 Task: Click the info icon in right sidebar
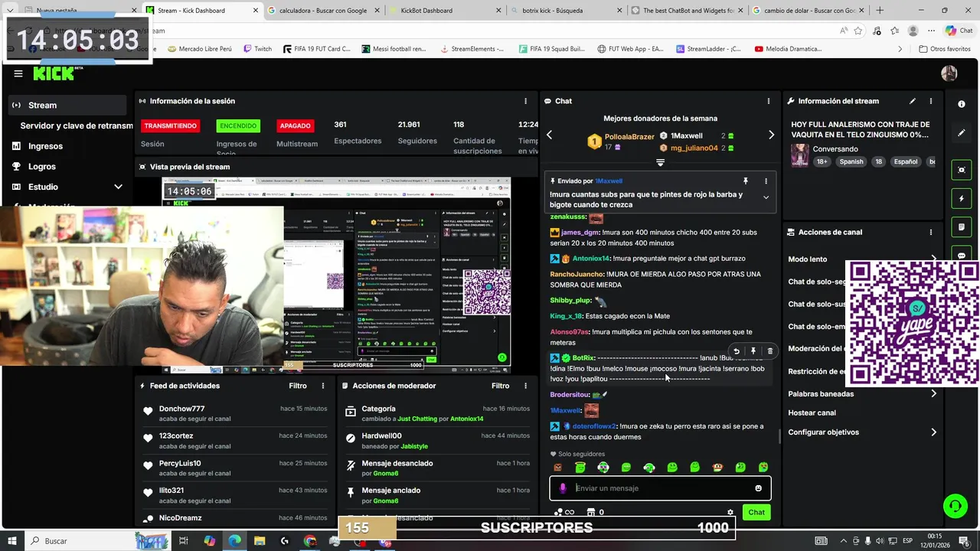(x=962, y=103)
